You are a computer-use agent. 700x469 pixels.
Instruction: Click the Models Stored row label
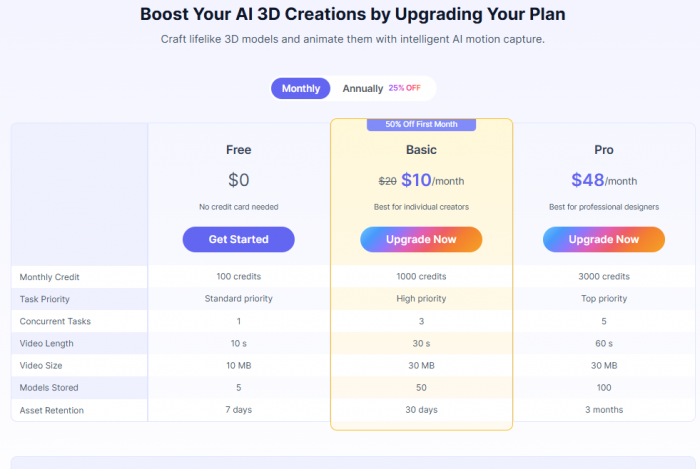[x=49, y=387]
